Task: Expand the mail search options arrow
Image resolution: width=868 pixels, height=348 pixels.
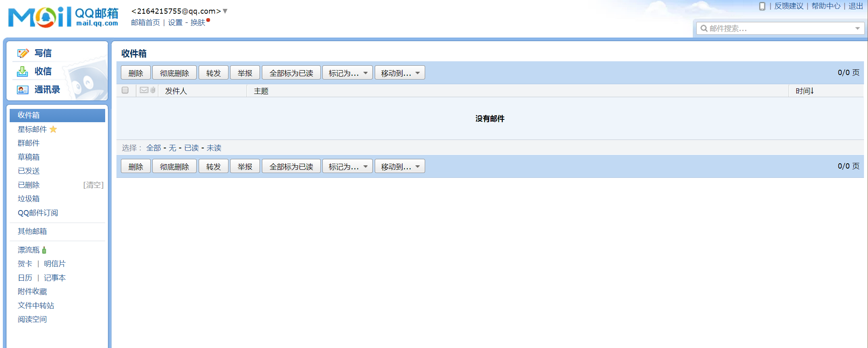Action: (x=858, y=29)
